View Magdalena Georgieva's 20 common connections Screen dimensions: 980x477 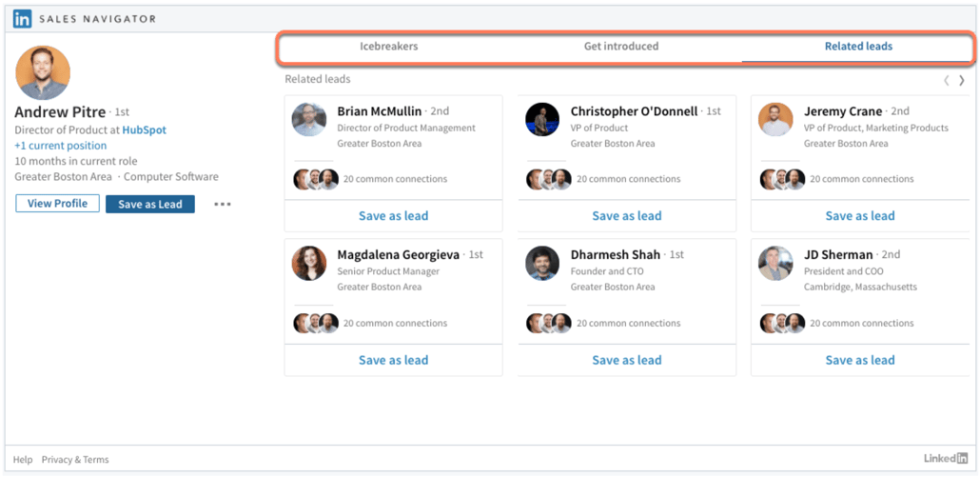395,323
